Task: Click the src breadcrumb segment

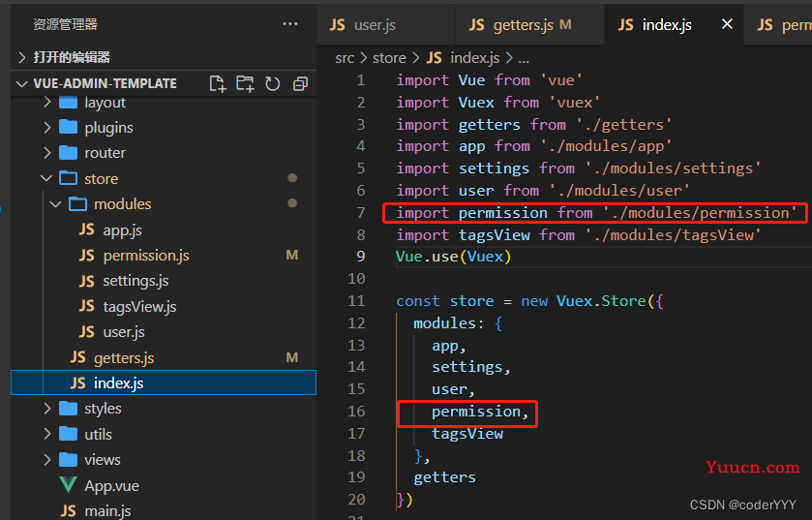Action: coord(345,58)
